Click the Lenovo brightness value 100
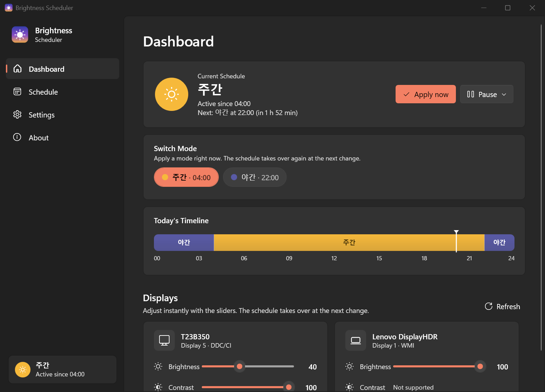This screenshot has height=392, width=545. [502, 367]
